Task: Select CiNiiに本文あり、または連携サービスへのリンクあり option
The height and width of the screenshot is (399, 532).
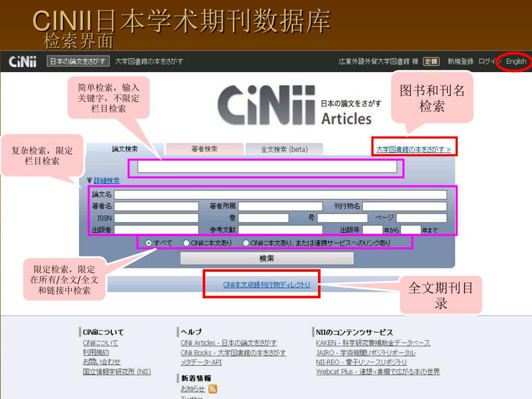Action: 246,243
